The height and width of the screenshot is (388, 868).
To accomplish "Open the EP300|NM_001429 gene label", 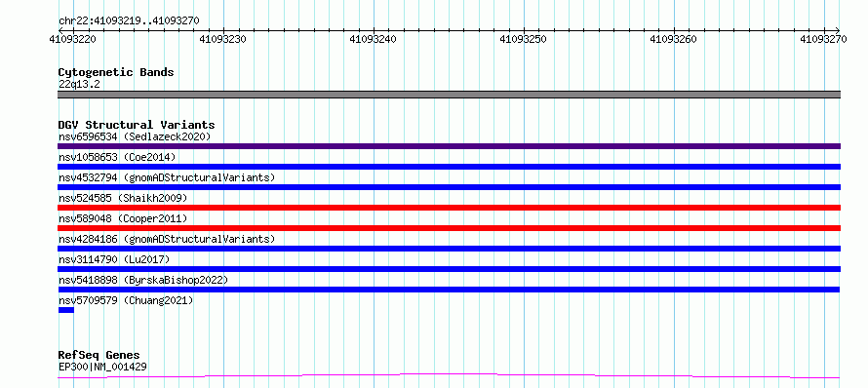I will click(102, 367).
